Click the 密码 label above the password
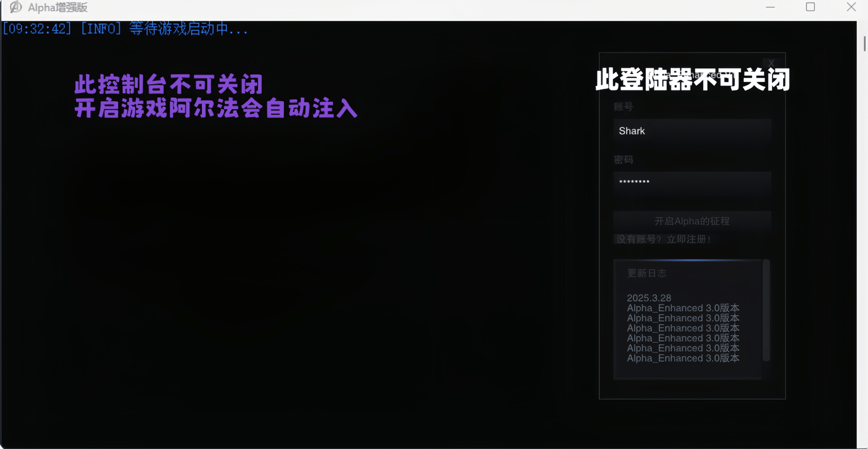Screen dimensions: 868x449 (x=623, y=160)
